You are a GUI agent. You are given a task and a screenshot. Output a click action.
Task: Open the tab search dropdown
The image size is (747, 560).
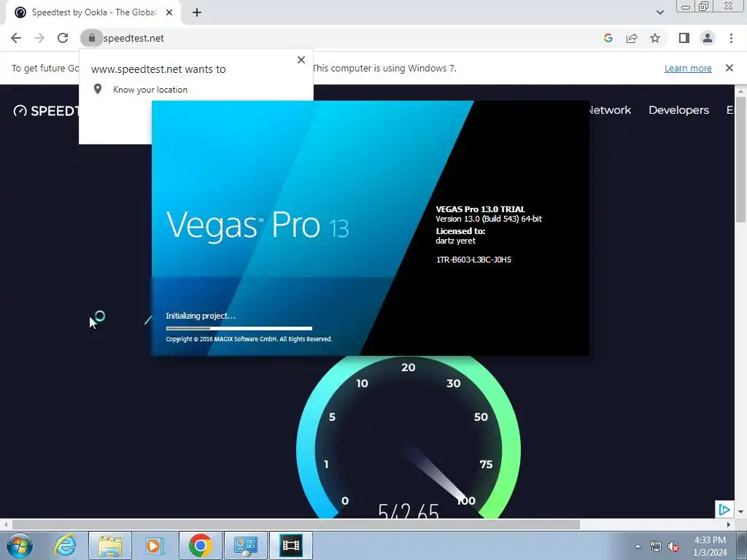659,12
